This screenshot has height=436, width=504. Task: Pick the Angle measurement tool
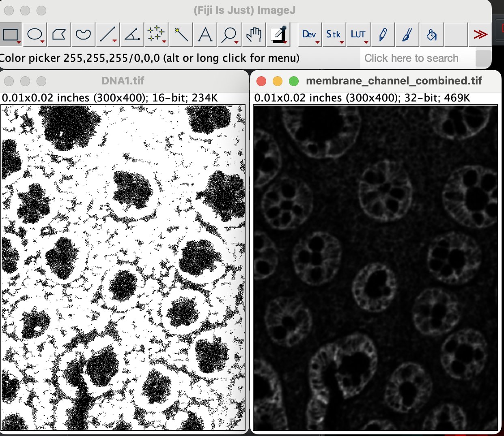click(132, 35)
